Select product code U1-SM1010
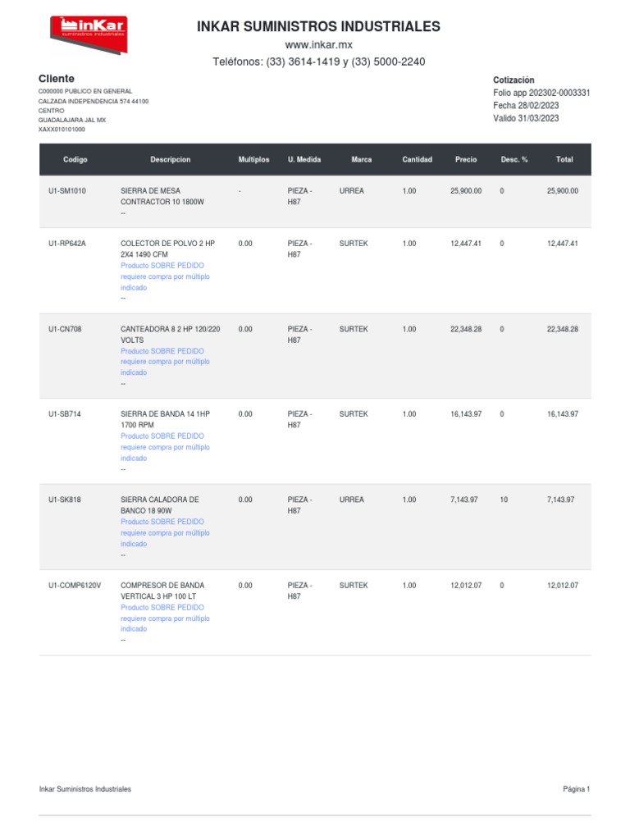 [67, 191]
